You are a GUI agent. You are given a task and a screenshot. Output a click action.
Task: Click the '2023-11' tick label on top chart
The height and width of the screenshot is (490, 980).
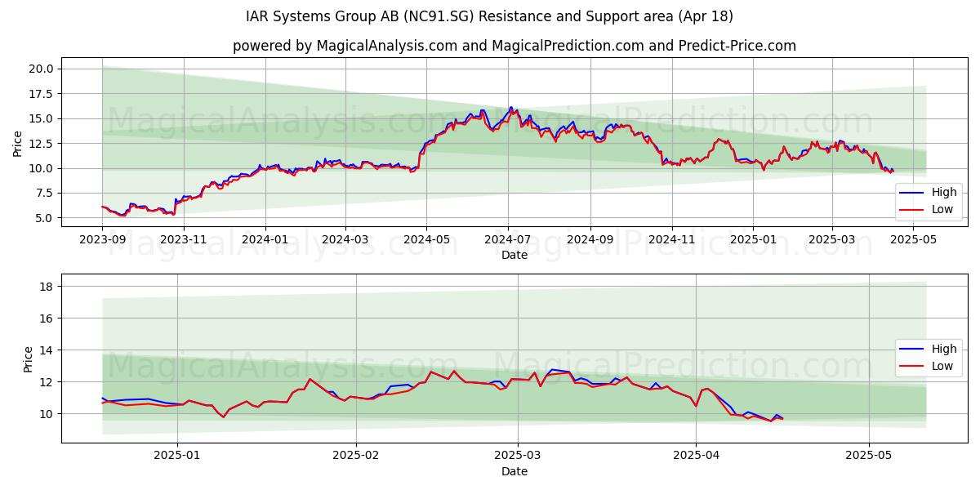[x=183, y=241]
